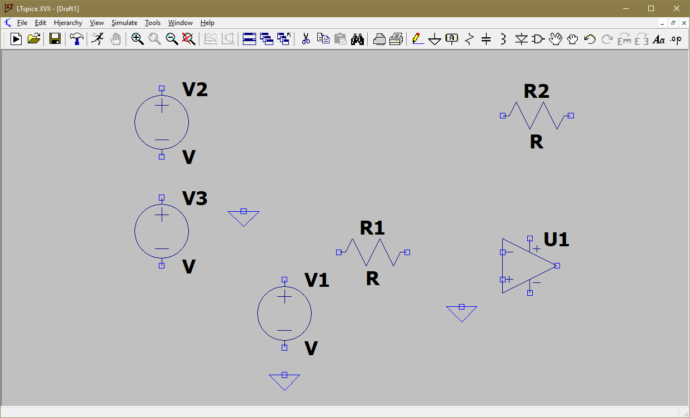Image resolution: width=690 pixels, height=418 pixels.
Task: Select the Draw Wire pencil tool
Action: point(416,39)
